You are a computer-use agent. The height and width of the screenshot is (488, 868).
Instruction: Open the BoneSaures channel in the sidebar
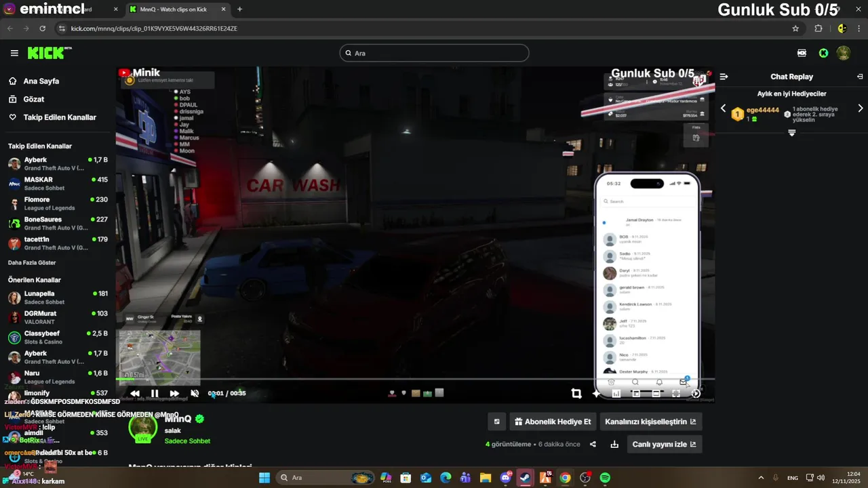click(x=58, y=223)
